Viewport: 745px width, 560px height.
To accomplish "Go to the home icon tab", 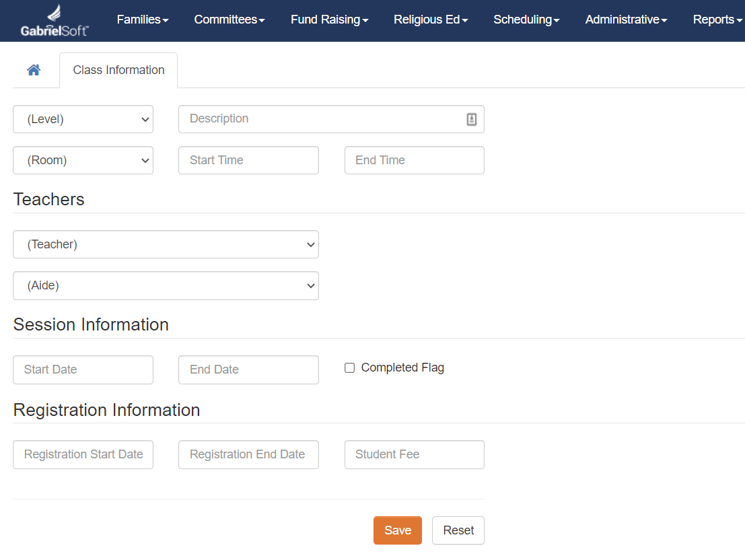I will click(34, 70).
